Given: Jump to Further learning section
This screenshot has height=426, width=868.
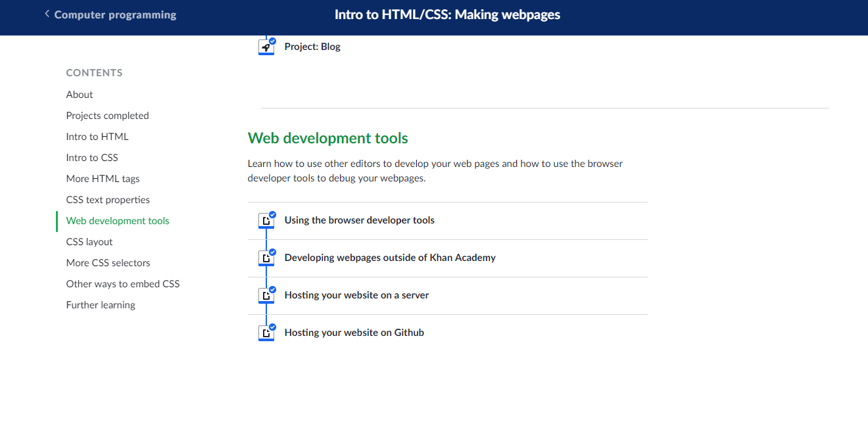Looking at the screenshot, I should [101, 305].
